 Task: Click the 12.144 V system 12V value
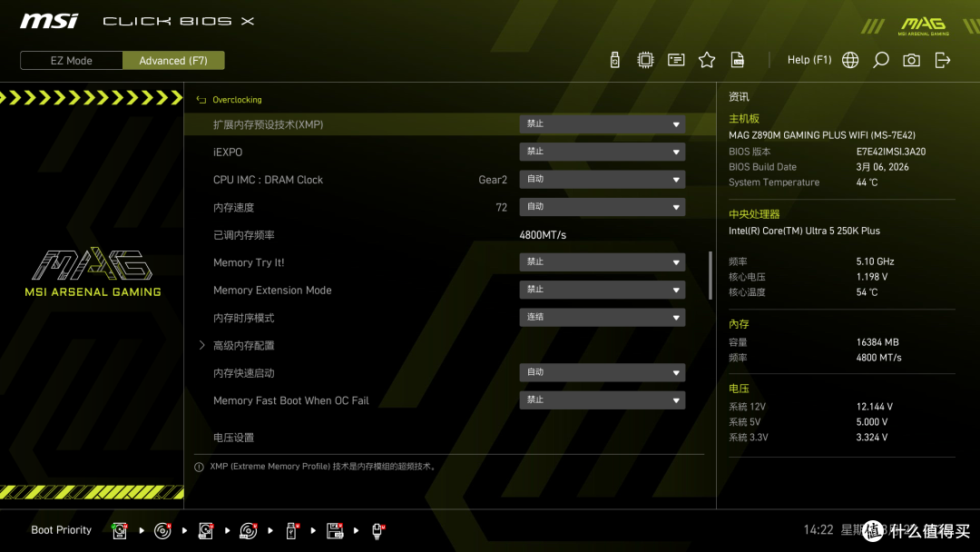(875, 407)
